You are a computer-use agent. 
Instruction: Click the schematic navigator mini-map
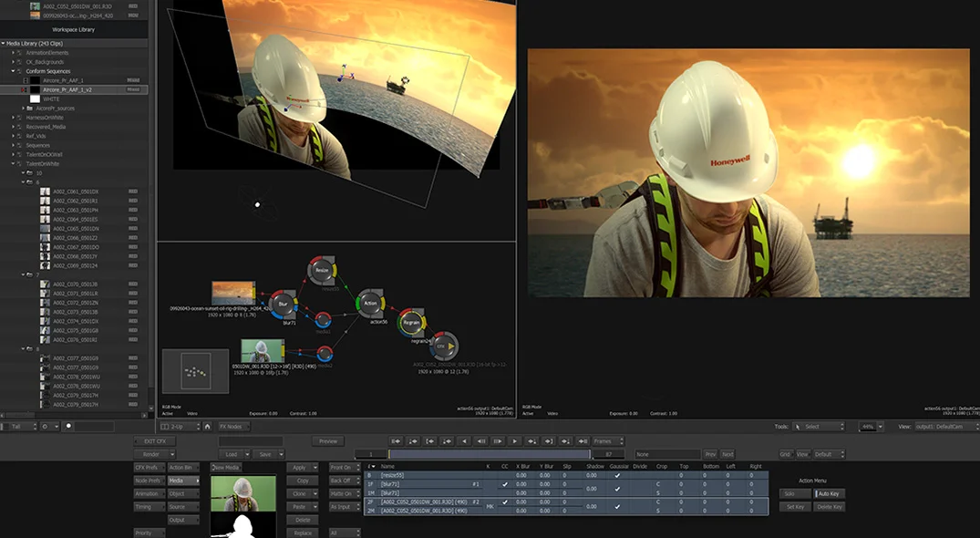coord(196,371)
